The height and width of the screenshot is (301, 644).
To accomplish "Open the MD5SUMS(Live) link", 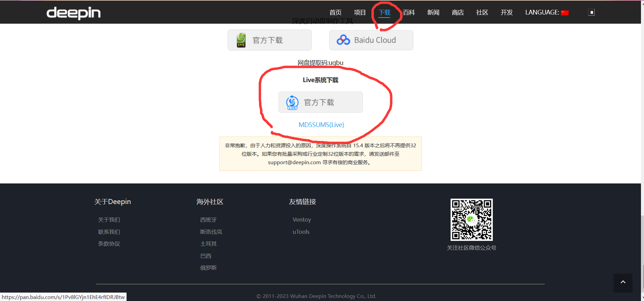I will click(x=321, y=125).
